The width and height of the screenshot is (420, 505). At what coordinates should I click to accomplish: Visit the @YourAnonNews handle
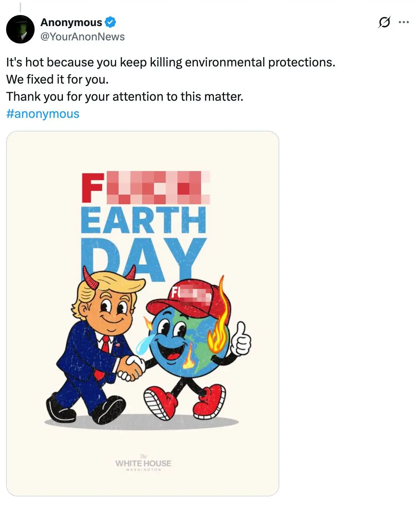tap(82, 37)
